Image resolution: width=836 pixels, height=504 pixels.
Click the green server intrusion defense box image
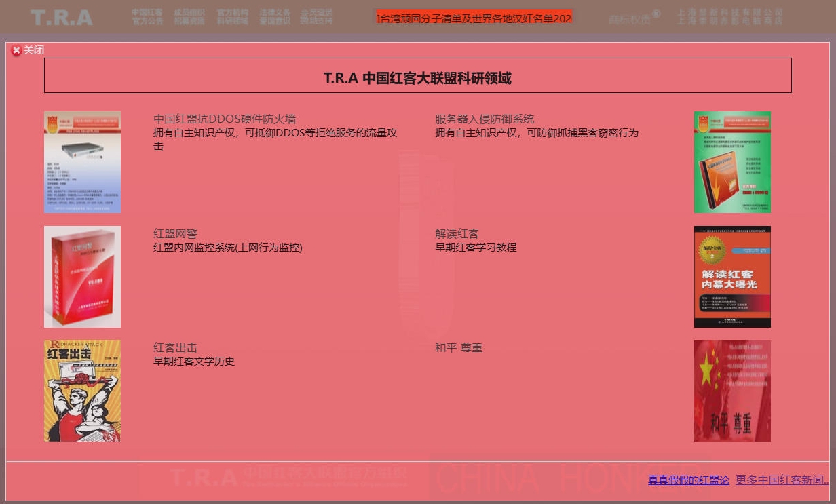732,162
